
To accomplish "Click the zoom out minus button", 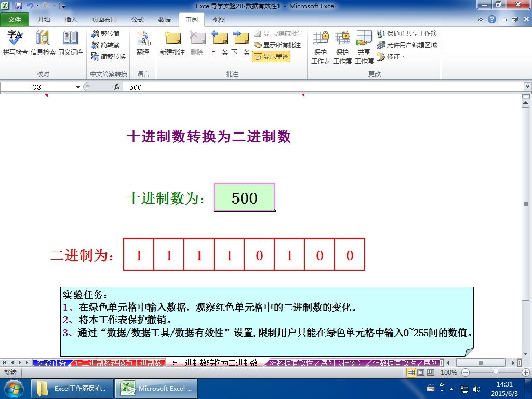I will click(465, 373).
